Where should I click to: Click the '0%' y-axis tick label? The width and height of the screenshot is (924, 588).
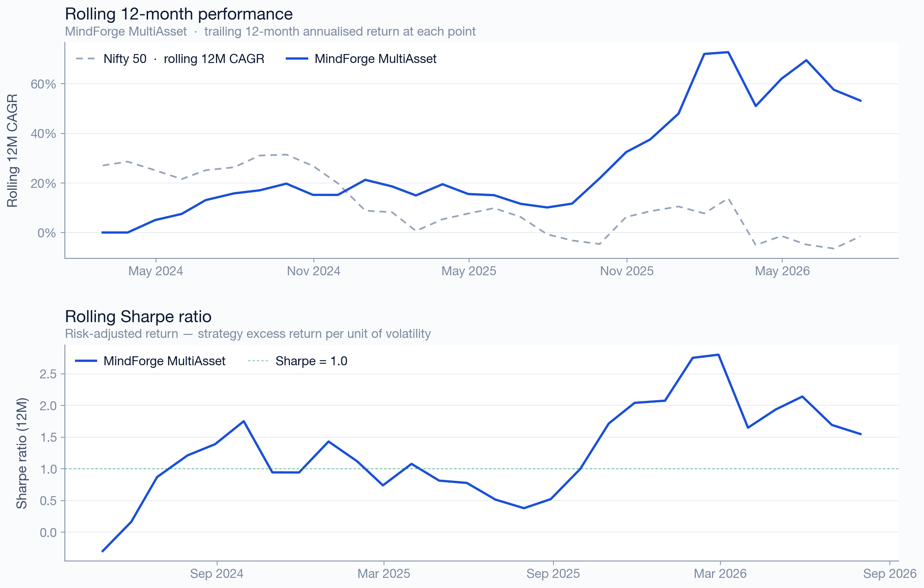coord(47,233)
